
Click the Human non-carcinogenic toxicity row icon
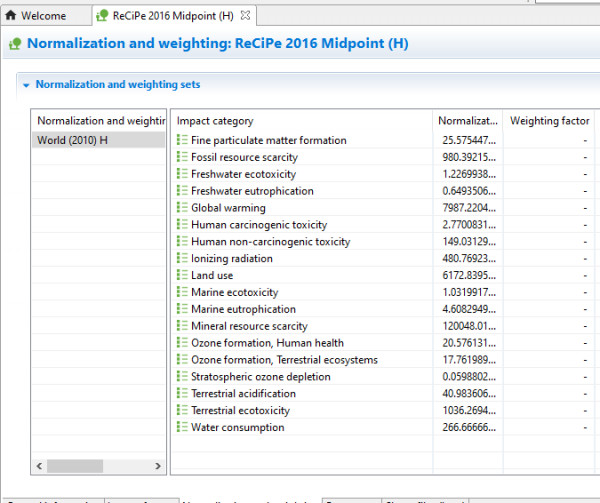click(182, 241)
